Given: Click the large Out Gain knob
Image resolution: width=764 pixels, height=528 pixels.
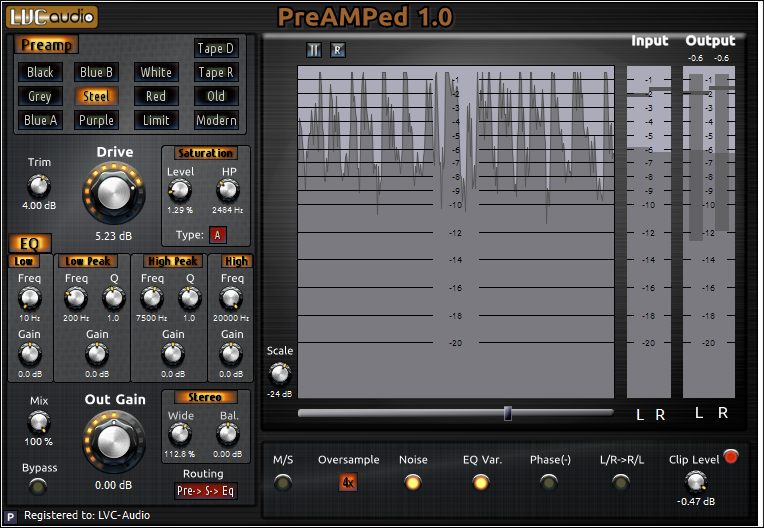Looking at the screenshot, I should 114,442.
